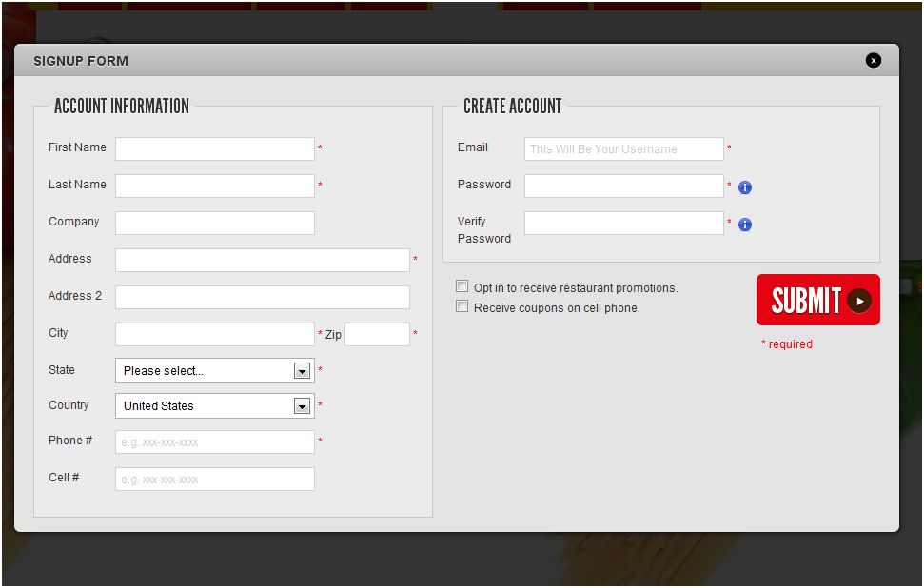
Task: Select the Verify Password field
Action: [624, 224]
